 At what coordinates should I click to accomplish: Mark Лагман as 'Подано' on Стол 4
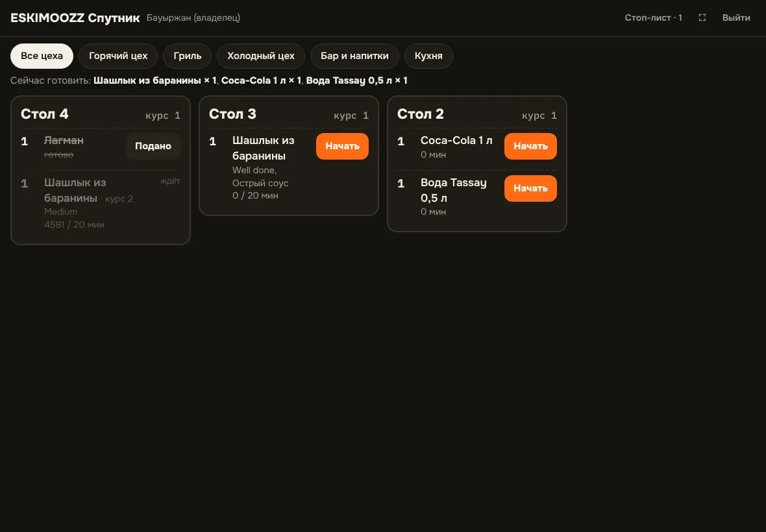(153, 147)
